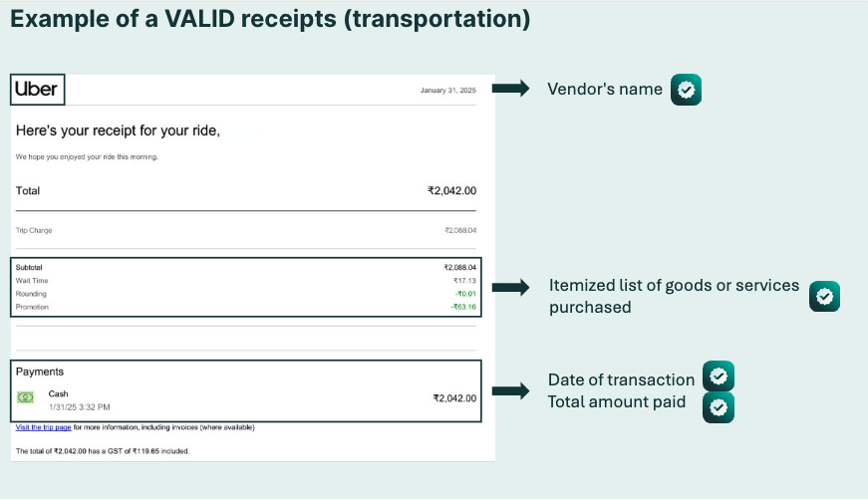
Task: Click the checkmark badge beside Itemized list
Action: point(824,296)
